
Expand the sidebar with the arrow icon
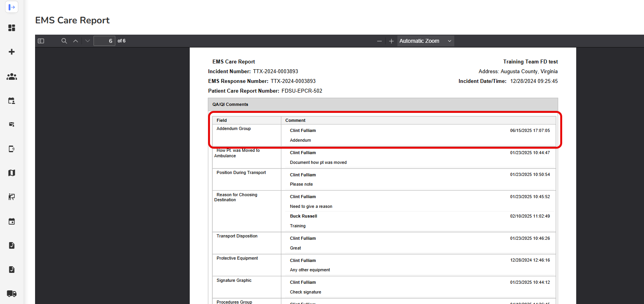(12, 7)
